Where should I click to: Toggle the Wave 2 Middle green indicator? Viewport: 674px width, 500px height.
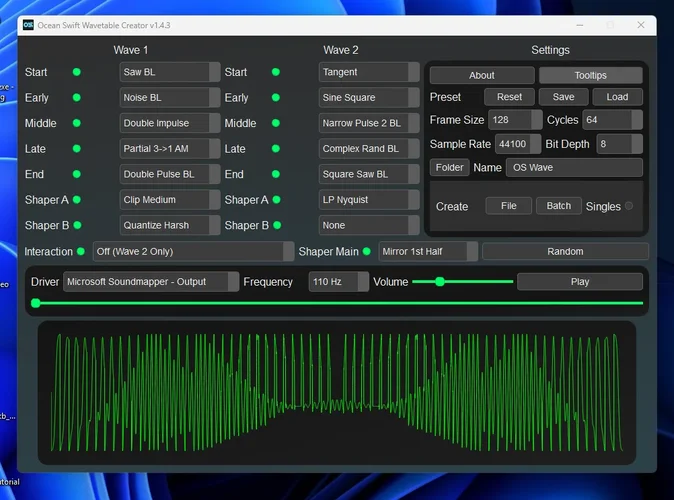[276, 123]
